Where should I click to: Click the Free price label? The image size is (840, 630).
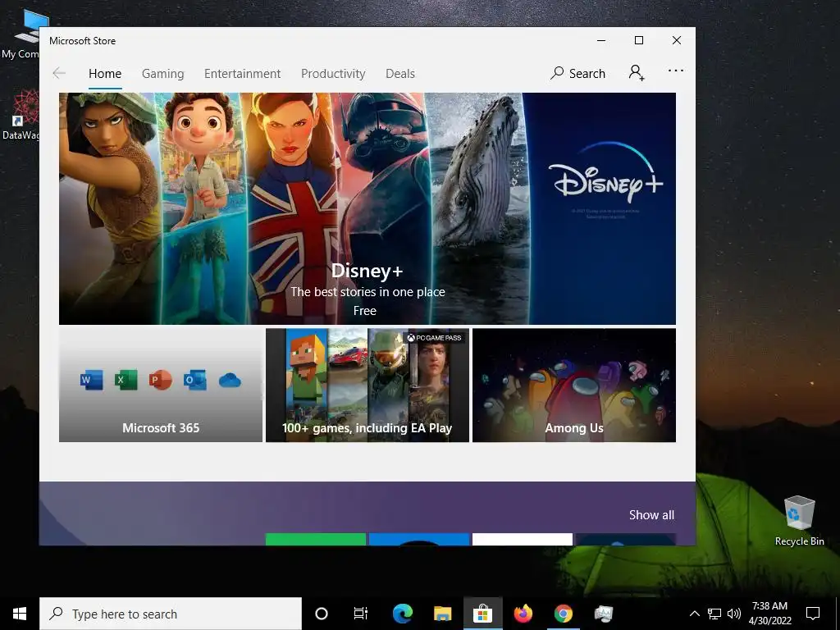tap(365, 311)
